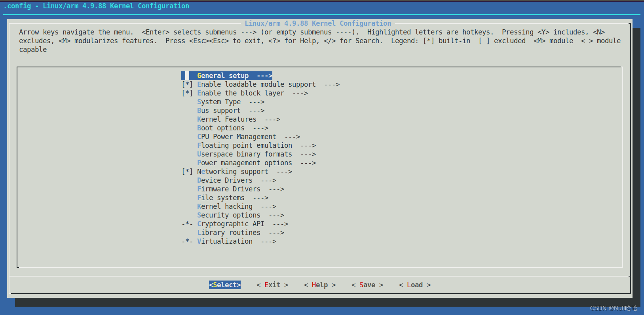Select the System Type menu entry
The image size is (644, 315).
coord(219,102)
